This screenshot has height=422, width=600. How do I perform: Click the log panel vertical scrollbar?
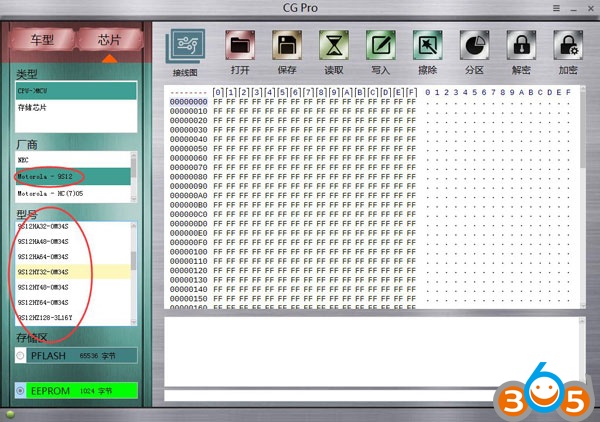[x=582, y=352]
